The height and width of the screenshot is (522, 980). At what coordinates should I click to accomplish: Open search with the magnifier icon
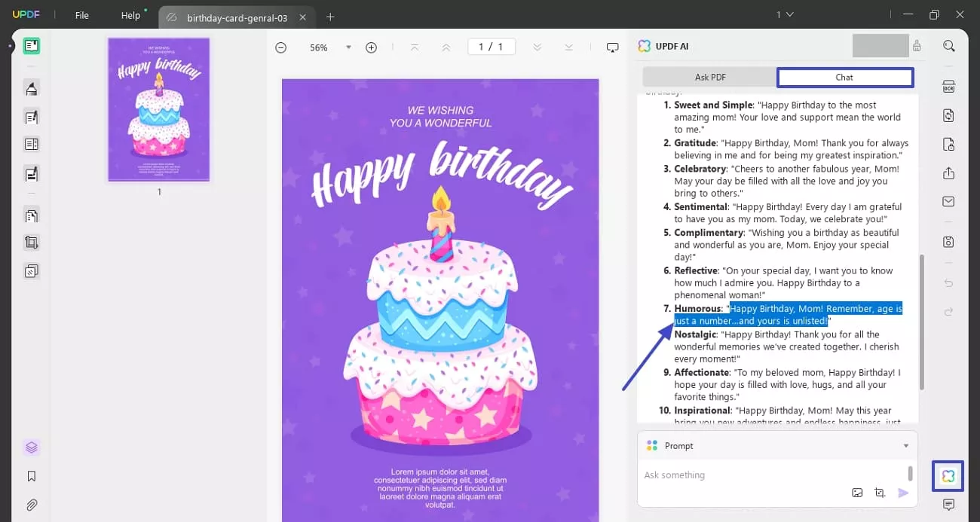pos(948,46)
